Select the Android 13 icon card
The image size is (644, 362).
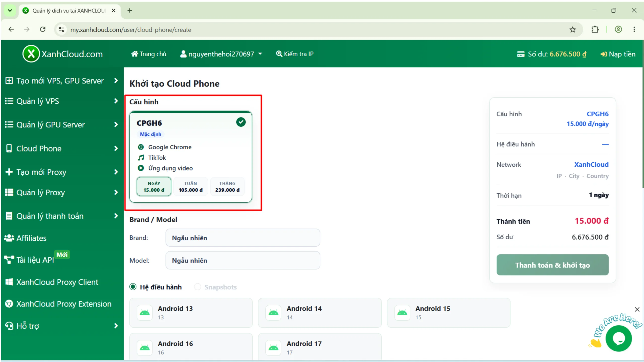[191, 313]
